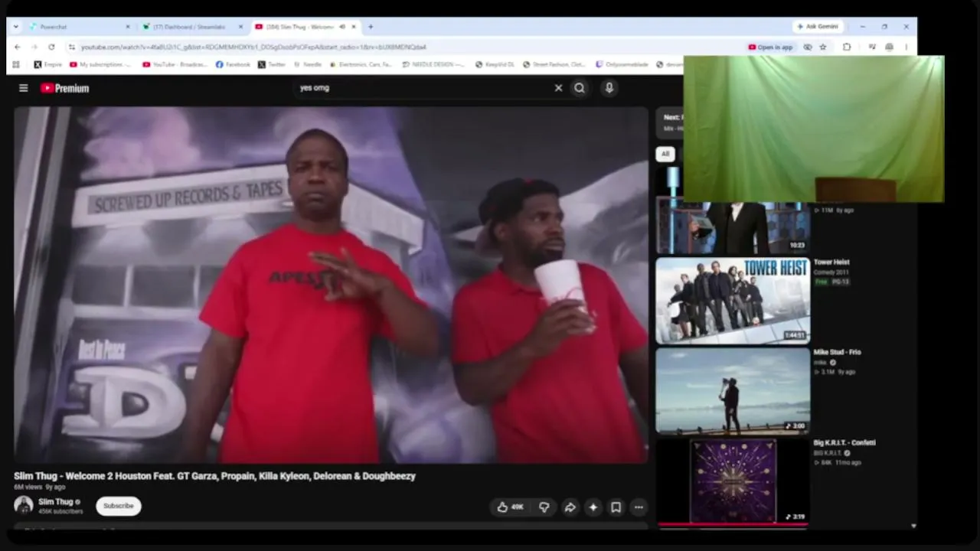Click the Mike Stud - Frio title
Screen dimensions: 980x551
tap(838, 353)
